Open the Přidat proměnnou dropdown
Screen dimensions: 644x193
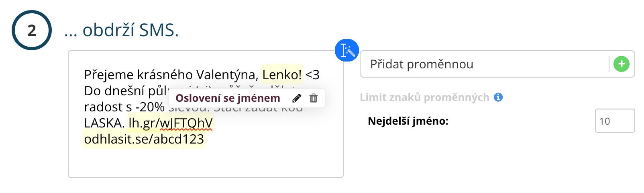tap(484, 64)
